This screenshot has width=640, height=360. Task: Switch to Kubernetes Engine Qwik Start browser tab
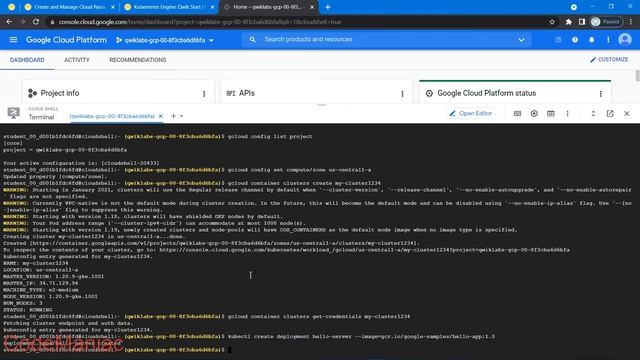(x=169, y=7)
